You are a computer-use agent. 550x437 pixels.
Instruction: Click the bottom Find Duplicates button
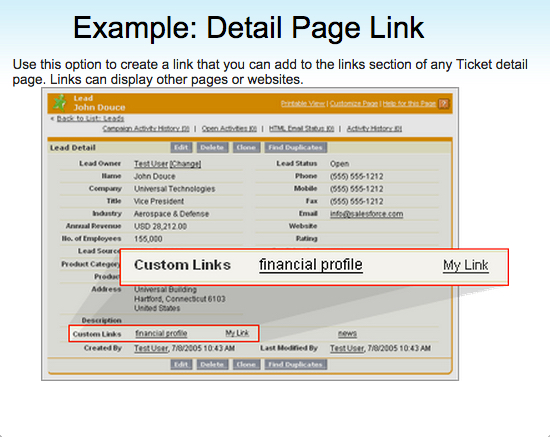click(295, 364)
